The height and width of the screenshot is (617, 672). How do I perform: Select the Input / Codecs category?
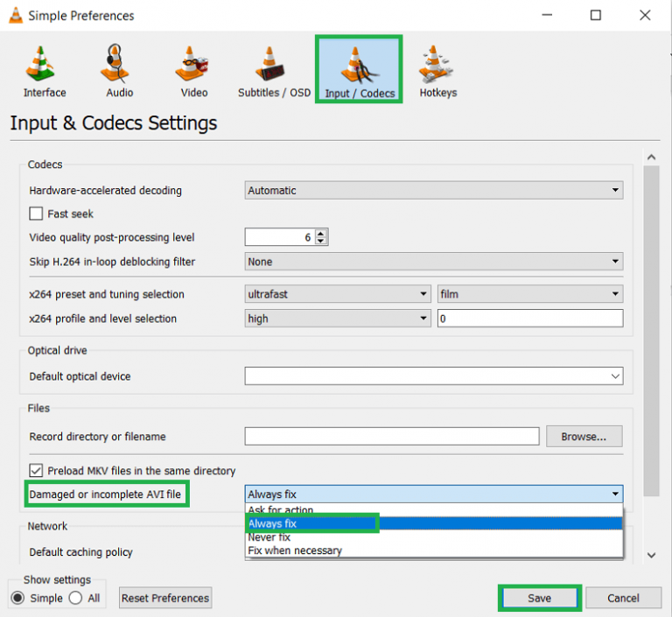click(359, 69)
